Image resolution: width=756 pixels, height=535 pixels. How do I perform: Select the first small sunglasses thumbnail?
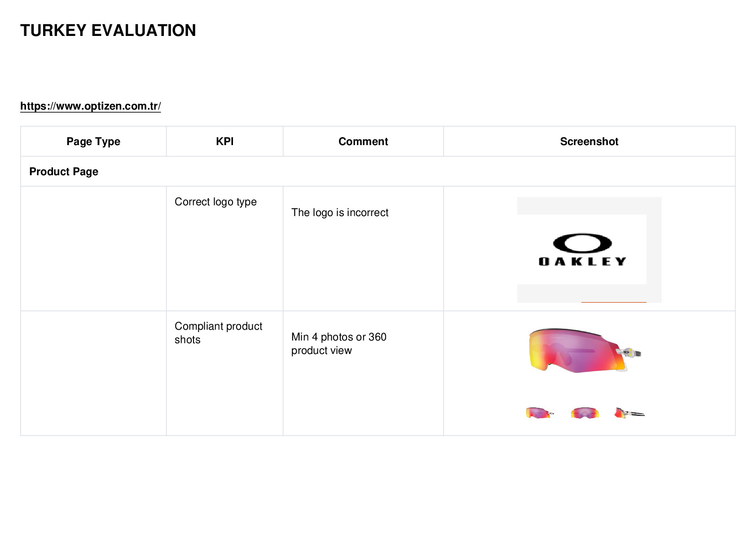(x=540, y=412)
